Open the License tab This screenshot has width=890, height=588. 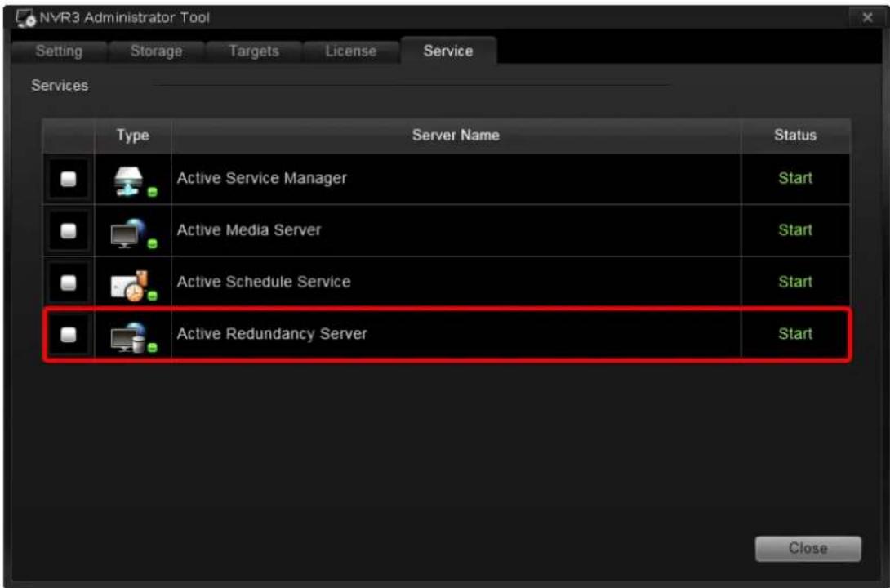pos(351,51)
